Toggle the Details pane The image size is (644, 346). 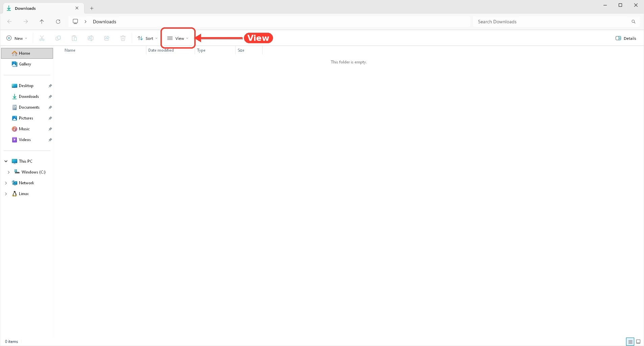click(626, 38)
